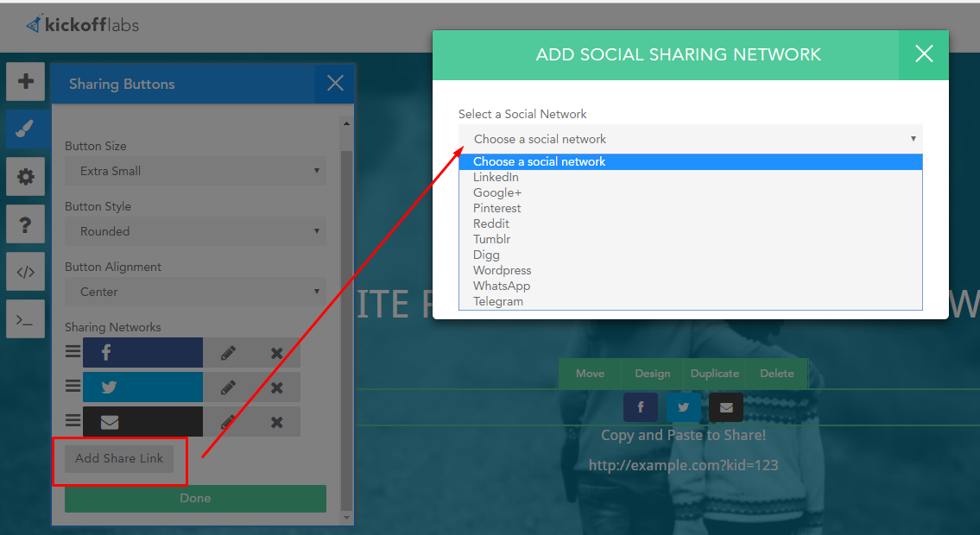Screen dimensions: 980x535
Task: Choose Tumblr from the network list
Action: pos(691,239)
